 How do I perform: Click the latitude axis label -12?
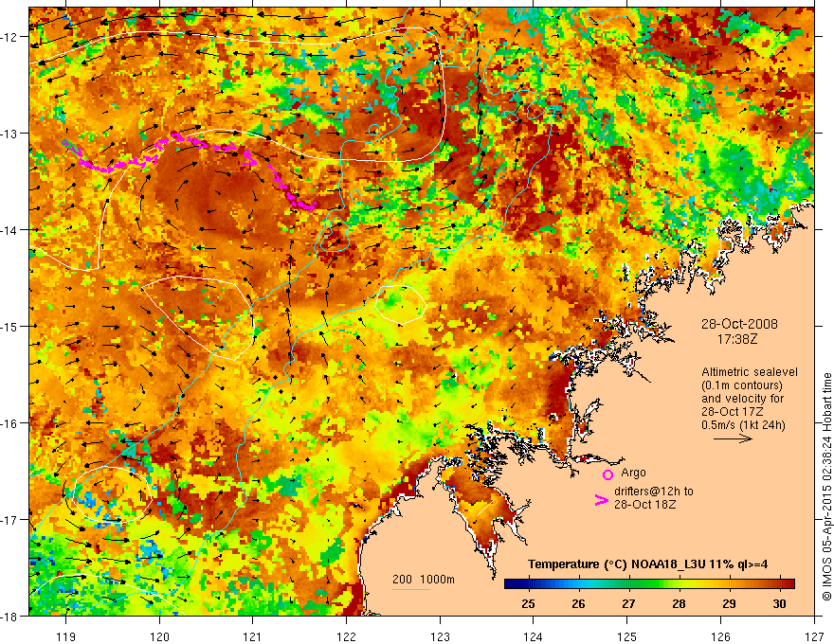[x=9, y=37]
